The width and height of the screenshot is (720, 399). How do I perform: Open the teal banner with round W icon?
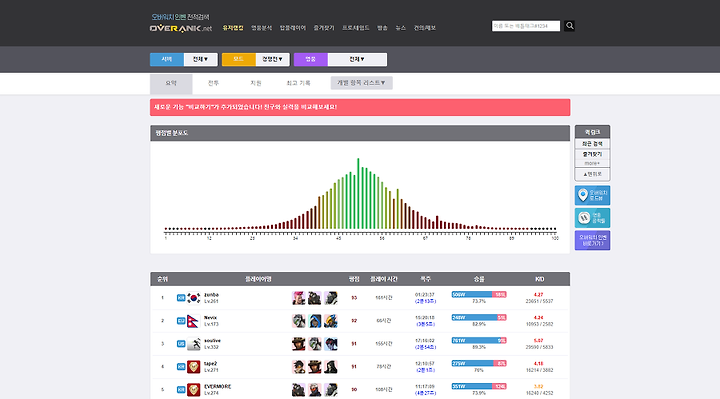[x=592, y=218]
